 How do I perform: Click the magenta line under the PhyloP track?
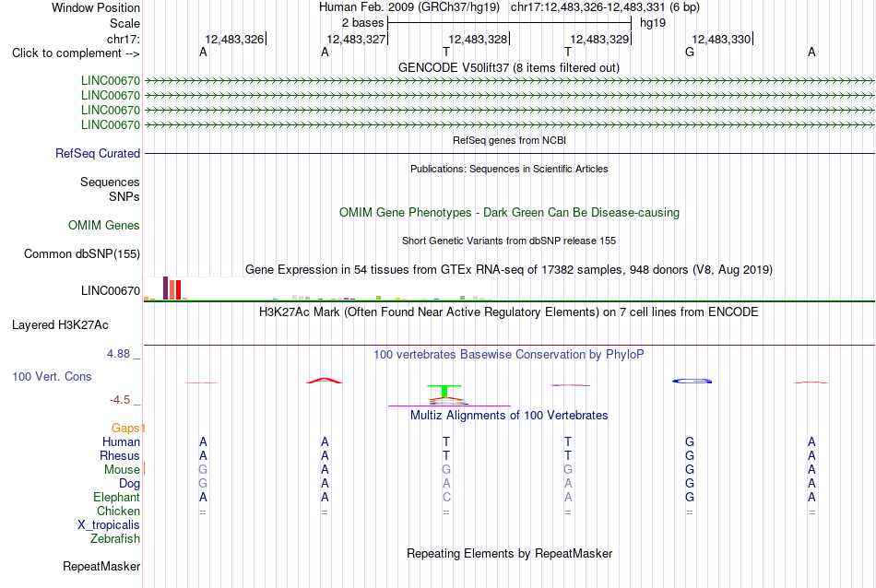pyautogui.click(x=449, y=406)
